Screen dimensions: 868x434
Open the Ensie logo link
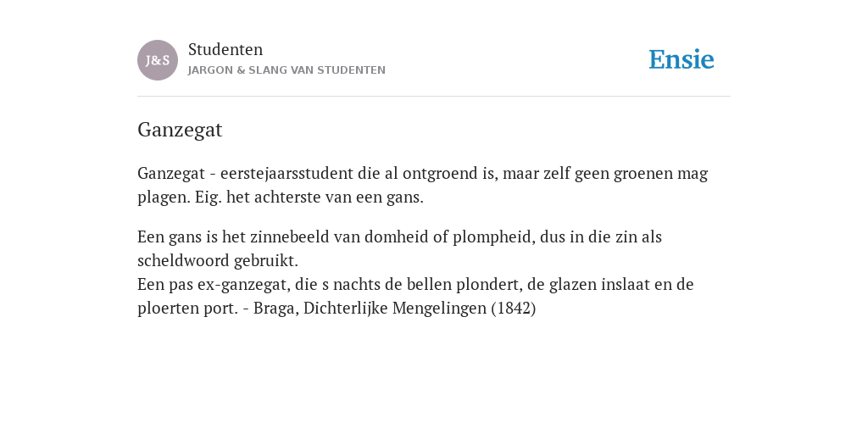682,59
